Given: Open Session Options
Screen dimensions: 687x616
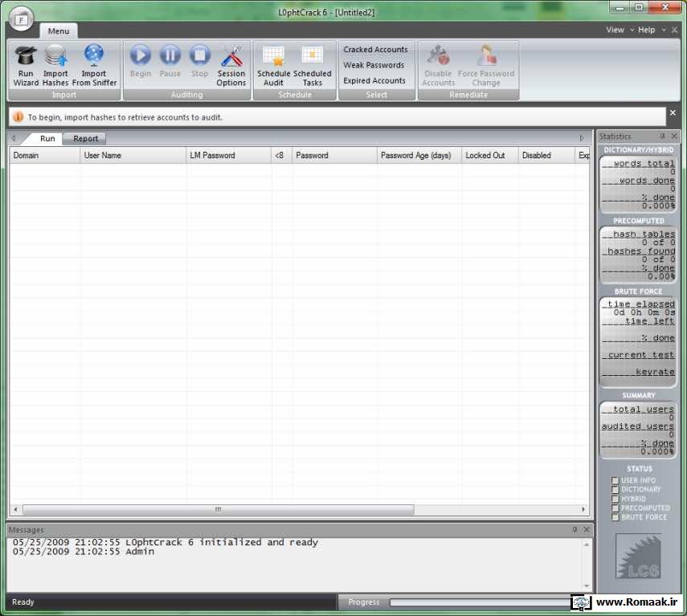Looking at the screenshot, I should [231, 66].
